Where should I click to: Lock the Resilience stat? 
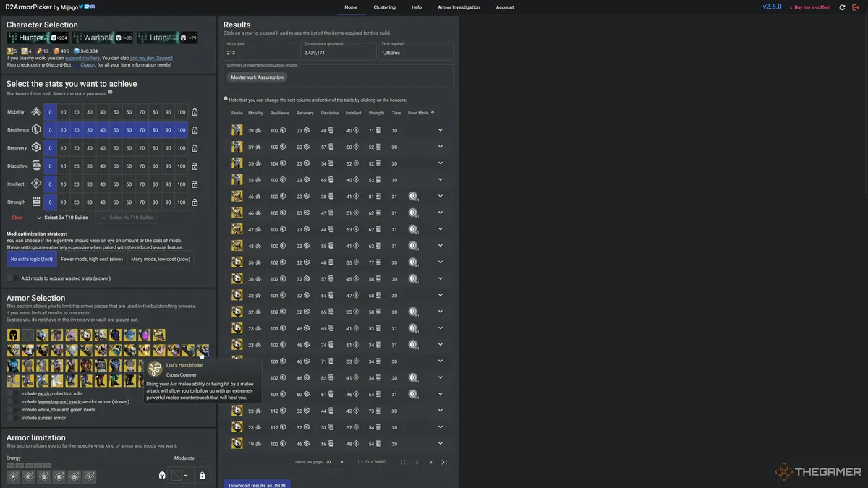point(195,130)
